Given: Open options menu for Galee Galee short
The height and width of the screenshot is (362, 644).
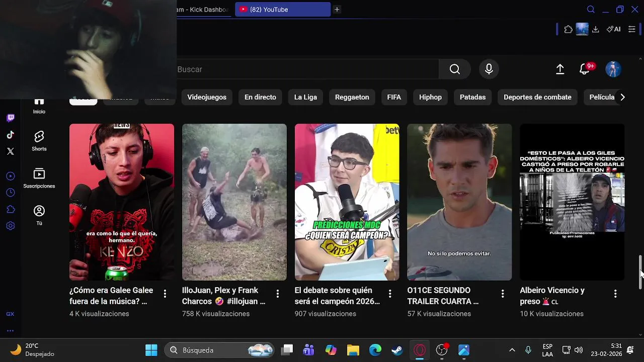Looking at the screenshot, I should pos(165,294).
